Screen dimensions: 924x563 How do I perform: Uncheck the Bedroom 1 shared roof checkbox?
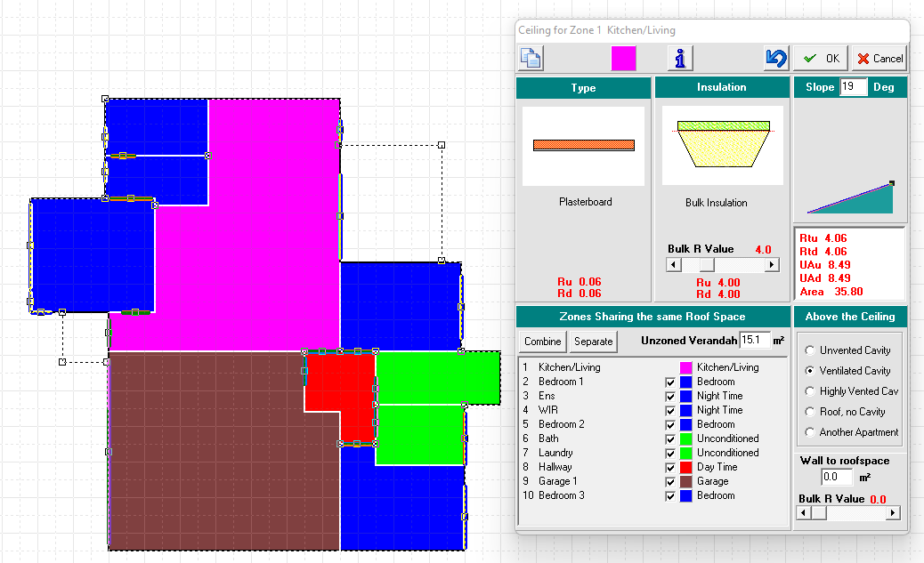[x=671, y=382]
